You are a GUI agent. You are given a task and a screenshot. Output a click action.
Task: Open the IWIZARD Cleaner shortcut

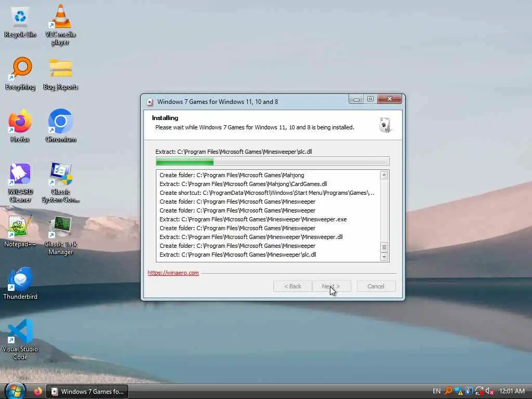[20, 182]
